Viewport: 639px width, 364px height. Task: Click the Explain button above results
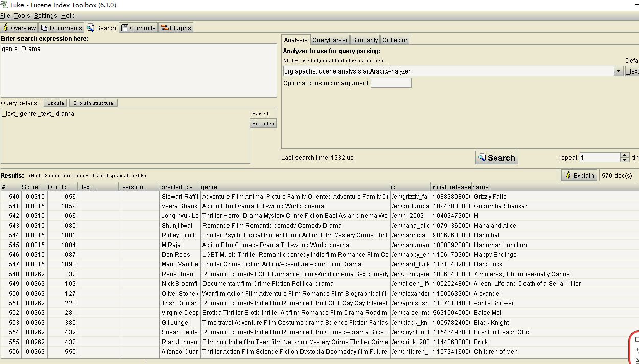pyautogui.click(x=579, y=175)
